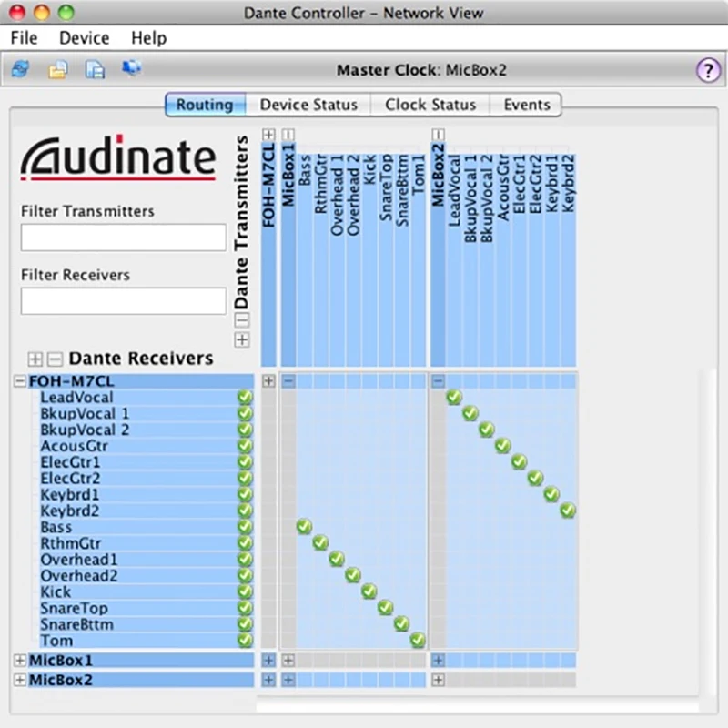
Task: Click status checkmark beside Keybrd1 receiver
Action: [245, 494]
